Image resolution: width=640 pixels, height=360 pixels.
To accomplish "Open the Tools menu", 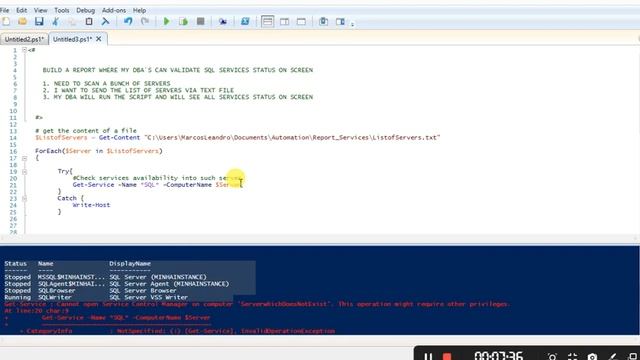I will click(62, 10).
